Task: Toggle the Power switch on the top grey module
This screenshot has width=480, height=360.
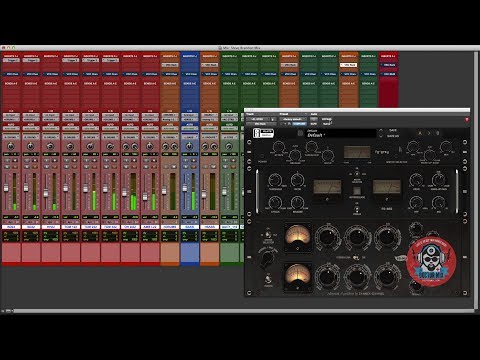Action: [x=262, y=156]
